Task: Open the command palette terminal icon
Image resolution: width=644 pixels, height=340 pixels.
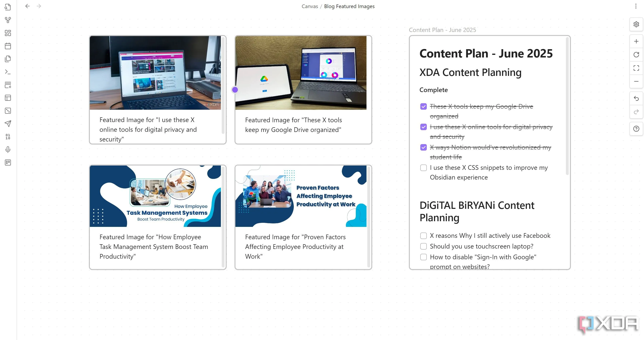Action: (8, 72)
